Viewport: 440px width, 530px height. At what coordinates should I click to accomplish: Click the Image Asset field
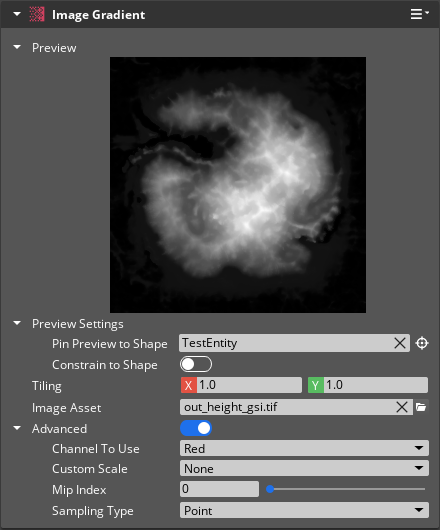click(x=296, y=407)
